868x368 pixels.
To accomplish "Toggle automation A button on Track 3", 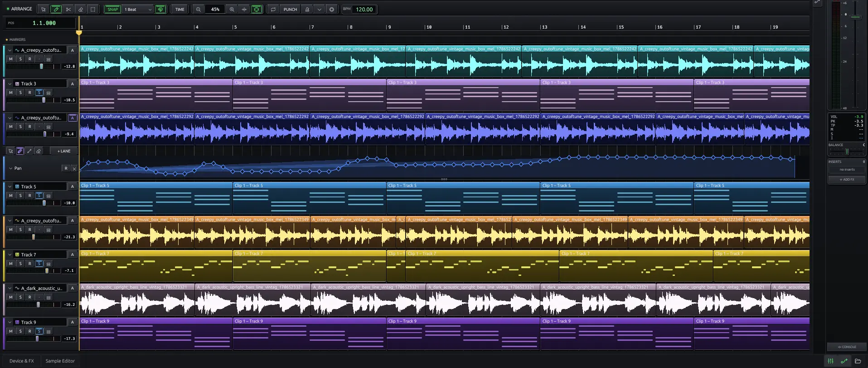I will click(72, 83).
